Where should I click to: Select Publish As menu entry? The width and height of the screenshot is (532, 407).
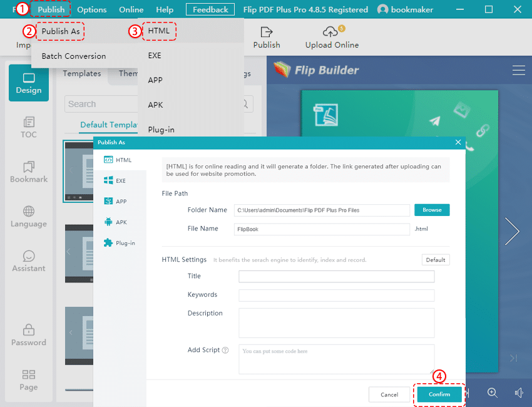tap(61, 31)
